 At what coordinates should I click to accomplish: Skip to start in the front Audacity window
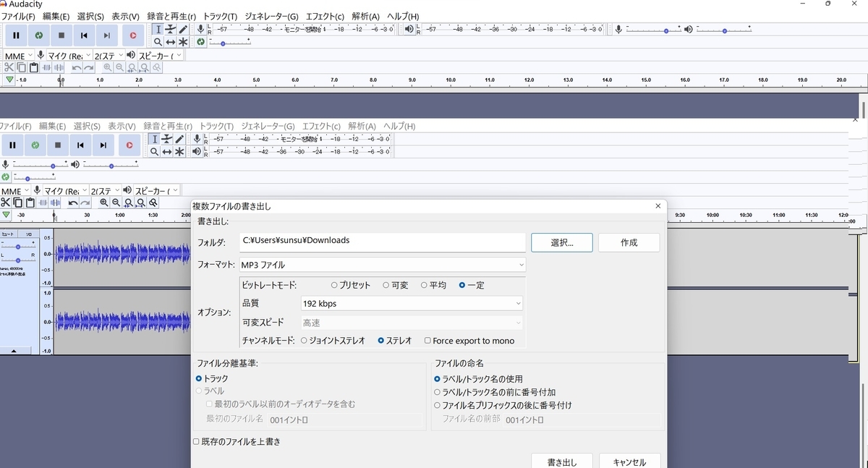tap(80, 145)
